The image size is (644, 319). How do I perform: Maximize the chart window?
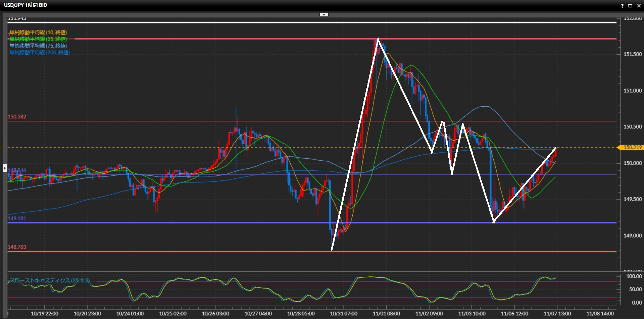coord(630,6)
